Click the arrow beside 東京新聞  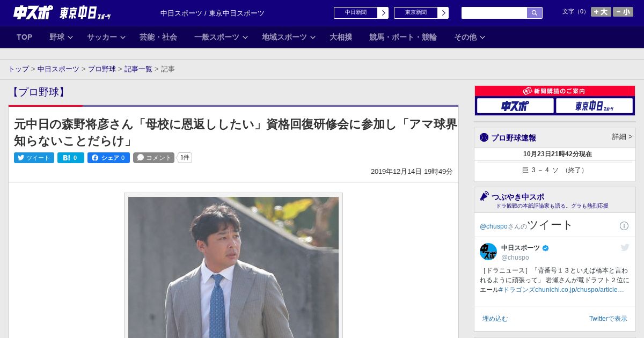(x=443, y=13)
